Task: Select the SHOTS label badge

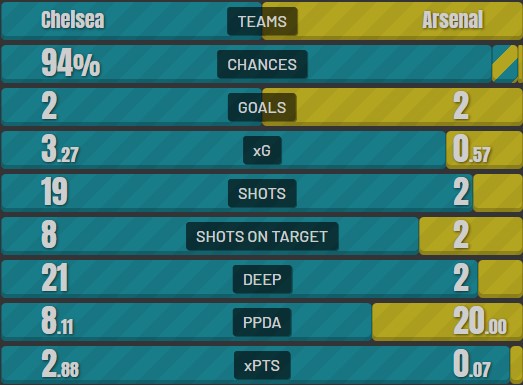Action: click(x=262, y=194)
